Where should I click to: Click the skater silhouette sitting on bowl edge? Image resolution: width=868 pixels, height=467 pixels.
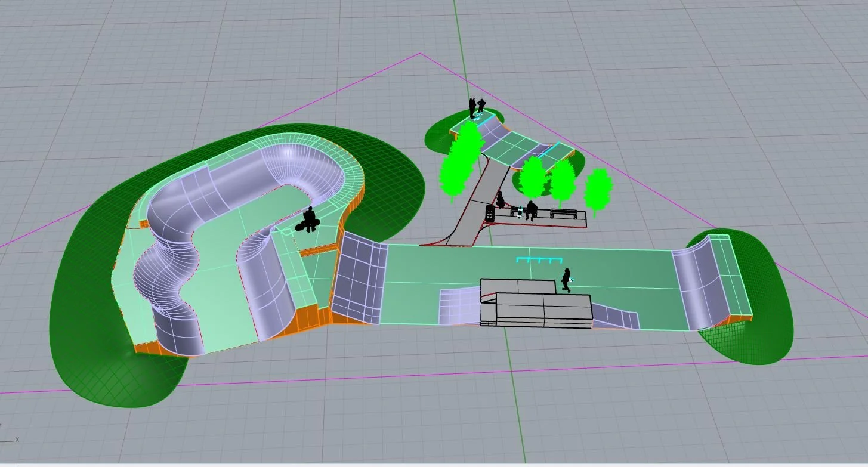[x=309, y=219]
